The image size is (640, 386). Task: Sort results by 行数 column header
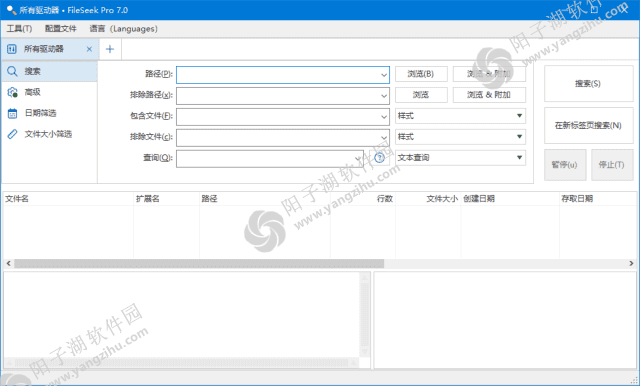363,199
